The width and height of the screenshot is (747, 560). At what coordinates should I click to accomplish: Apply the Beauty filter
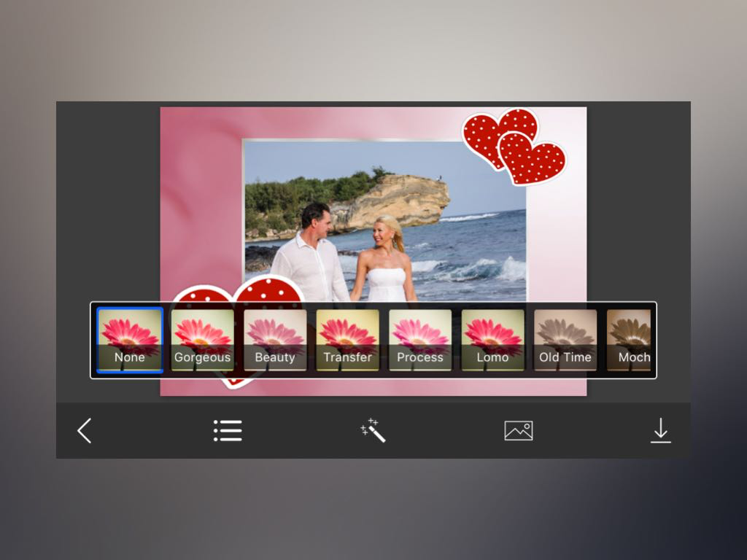(x=275, y=340)
